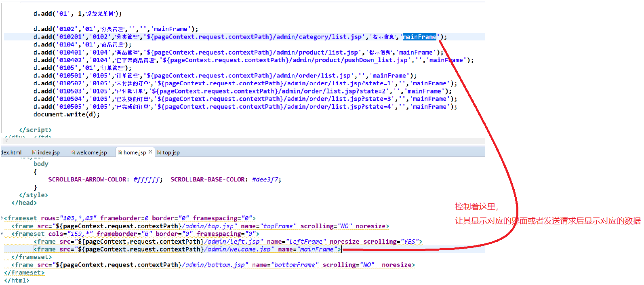
Task: Click the d.add('010501' order list line
Action: click(x=225, y=76)
